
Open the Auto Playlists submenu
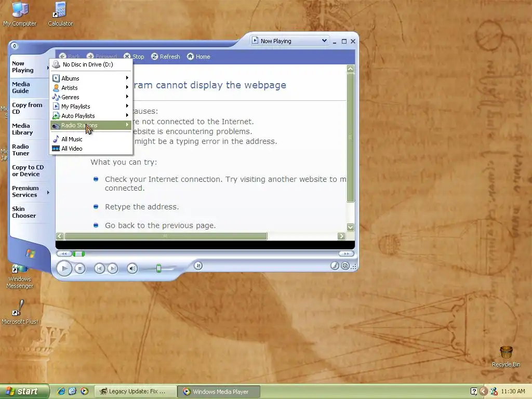coord(91,116)
